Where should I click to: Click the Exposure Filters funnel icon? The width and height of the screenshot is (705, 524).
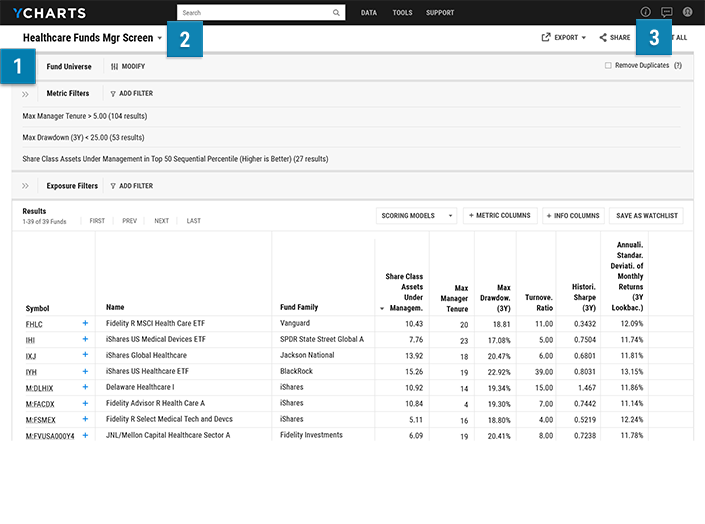pyautogui.click(x=113, y=186)
